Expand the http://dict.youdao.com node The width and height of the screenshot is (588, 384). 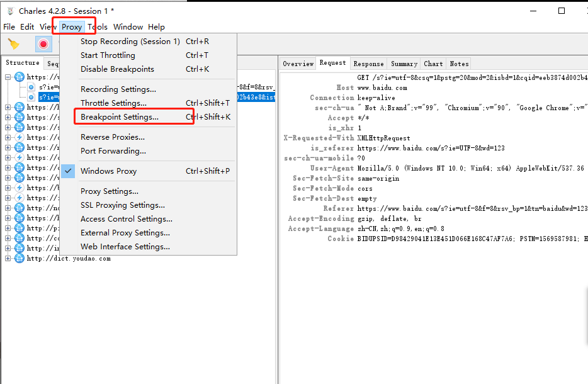pyautogui.click(x=8, y=258)
